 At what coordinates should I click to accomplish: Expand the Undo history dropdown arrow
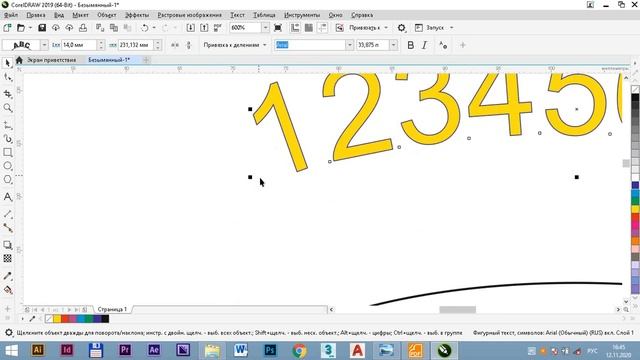154,28
